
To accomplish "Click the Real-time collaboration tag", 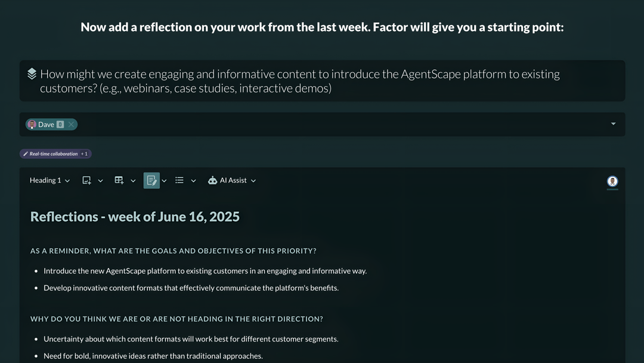I will pyautogui.click(x=55, y=154).
